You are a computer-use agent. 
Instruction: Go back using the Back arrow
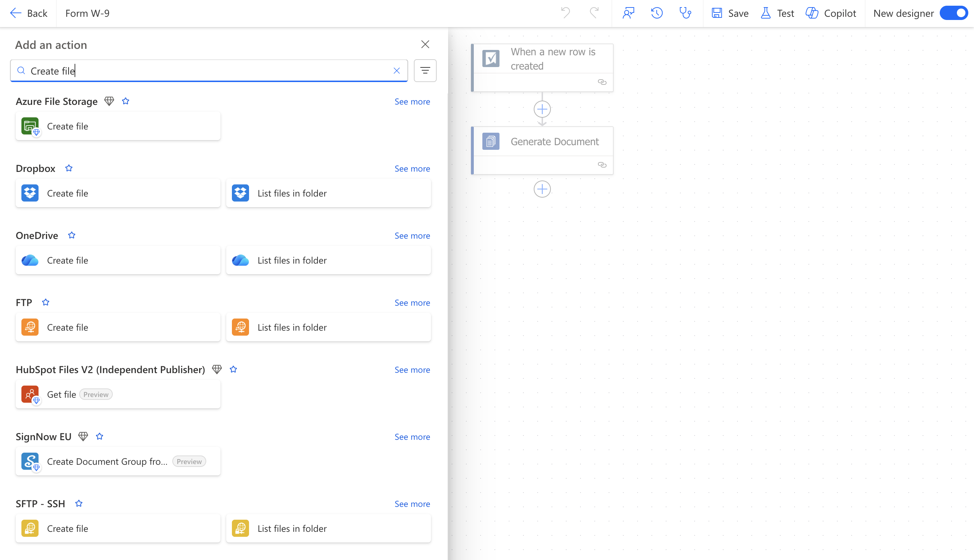point(28,13)
